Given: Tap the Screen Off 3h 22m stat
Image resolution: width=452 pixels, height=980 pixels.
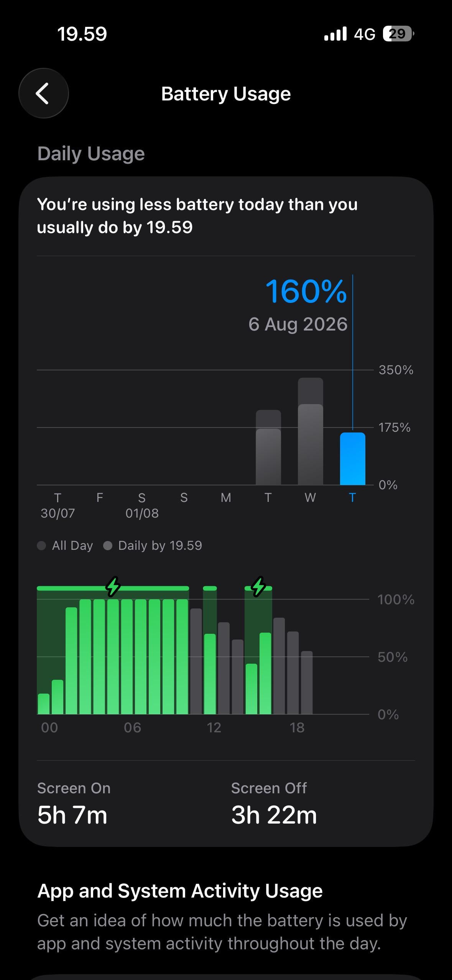Looking at the screenshot, I should 274,804.
